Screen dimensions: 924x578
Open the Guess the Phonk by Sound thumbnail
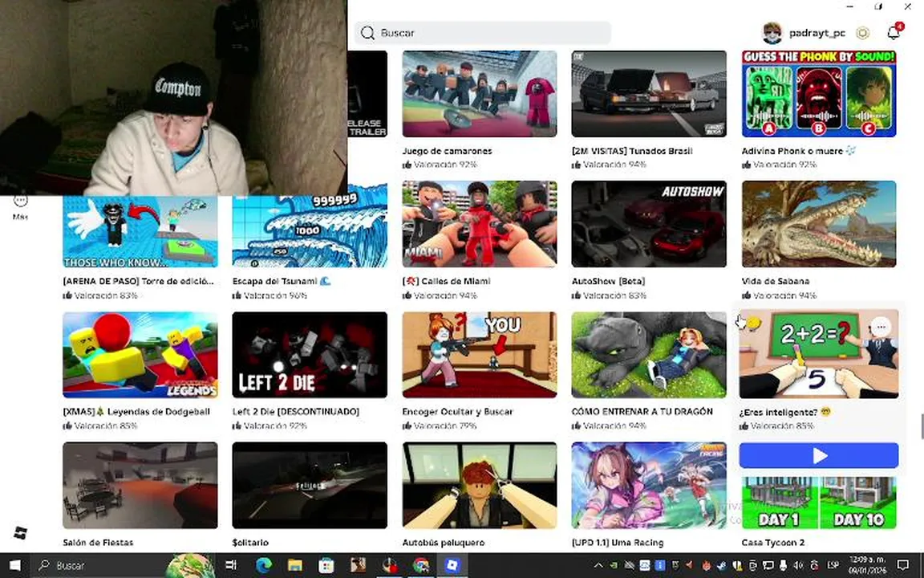click(x=818, y=94)
